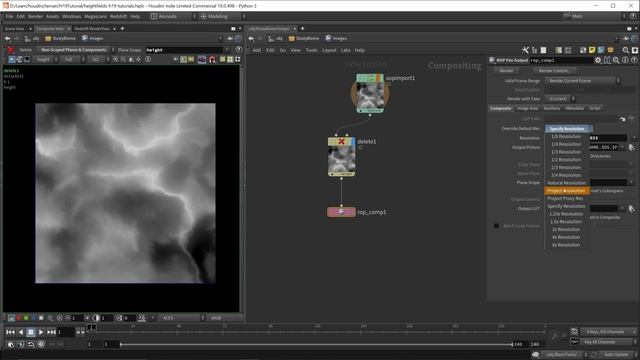Image resolution: width=640 pixels, height=360 pixels.
Task: Click the Render button
Action: coord(506,71)
